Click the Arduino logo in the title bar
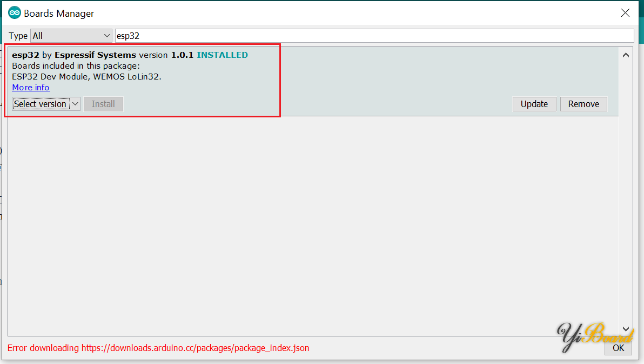644x364 pixels. 15,13
